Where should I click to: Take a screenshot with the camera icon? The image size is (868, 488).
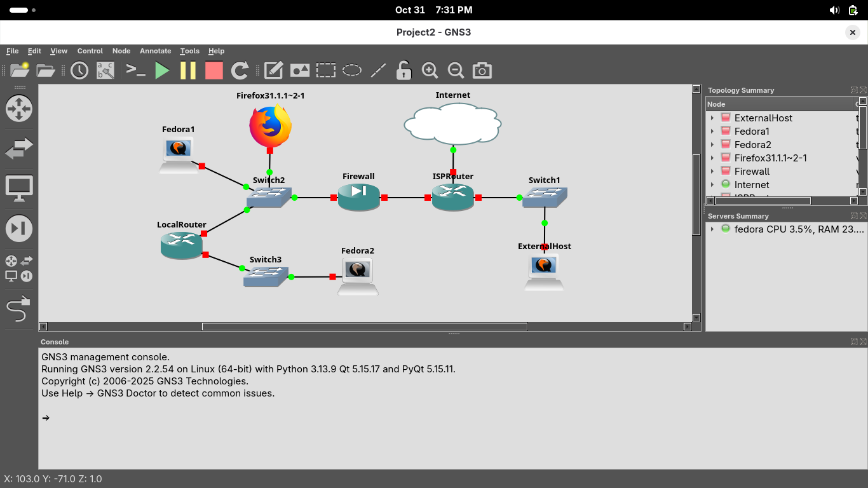482,71
